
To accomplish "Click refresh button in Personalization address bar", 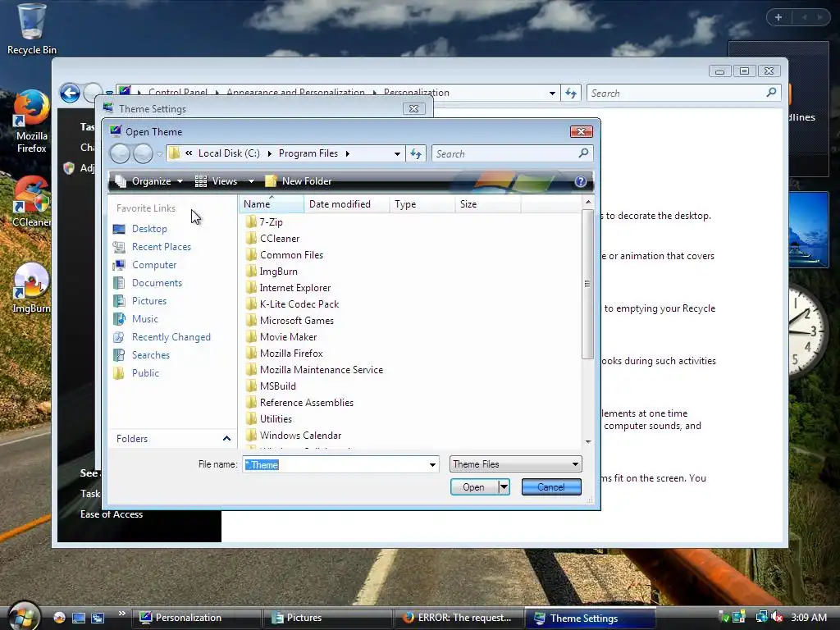I will (x=571, y=94).
